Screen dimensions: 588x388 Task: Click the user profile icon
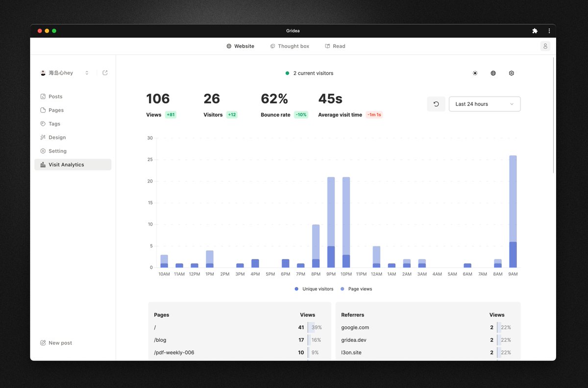point(545,46)
